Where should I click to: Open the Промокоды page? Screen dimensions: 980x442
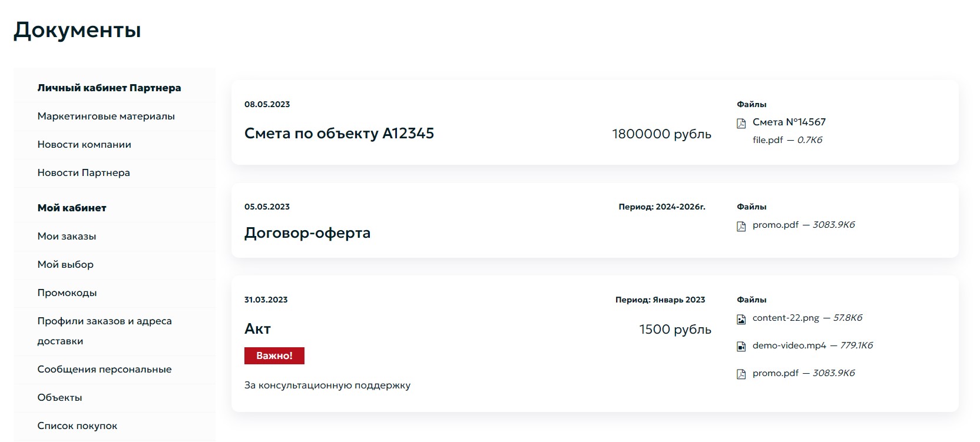click(68, 293)
